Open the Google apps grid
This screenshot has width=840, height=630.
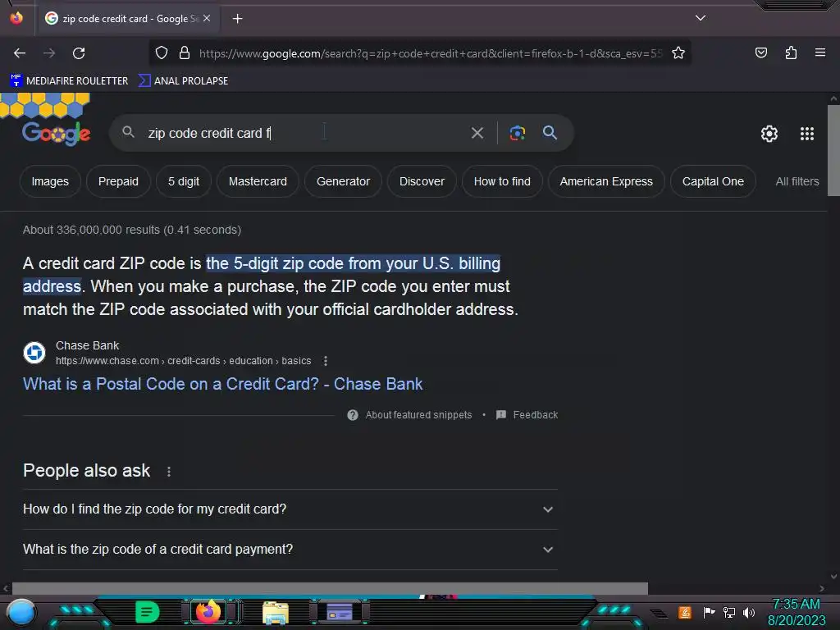click(807, 134)
